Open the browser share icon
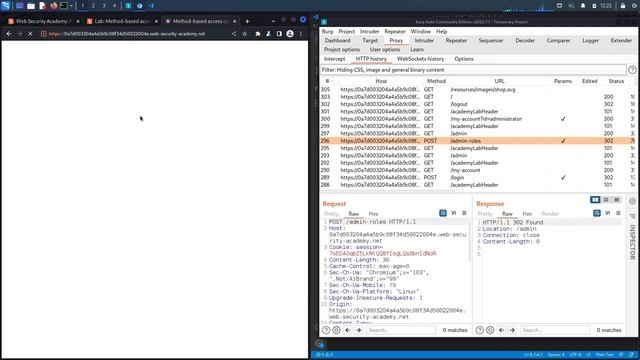This screenshot has height=360, width=640. tap(234, 34)
